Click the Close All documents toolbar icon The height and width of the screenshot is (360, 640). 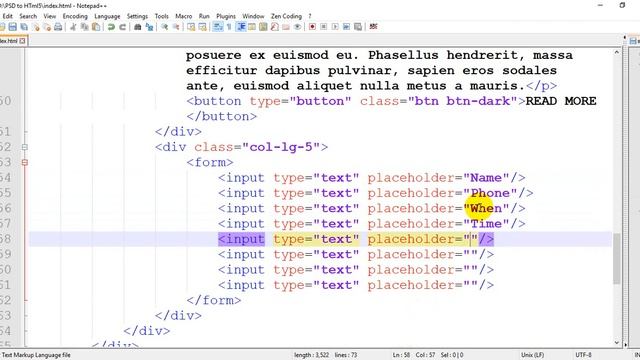pos(47,27)
